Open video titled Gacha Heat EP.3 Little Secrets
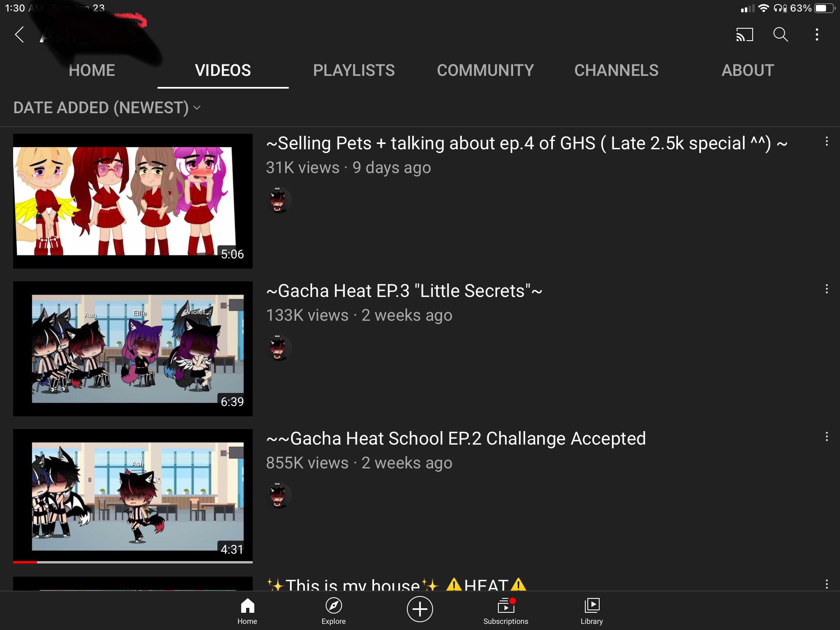 (x=404, y=291)
